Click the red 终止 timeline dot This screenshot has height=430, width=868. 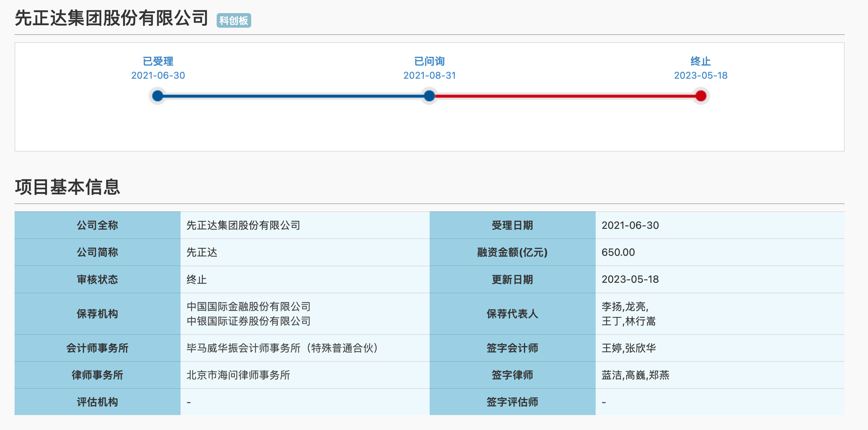[x=701, y=96]
